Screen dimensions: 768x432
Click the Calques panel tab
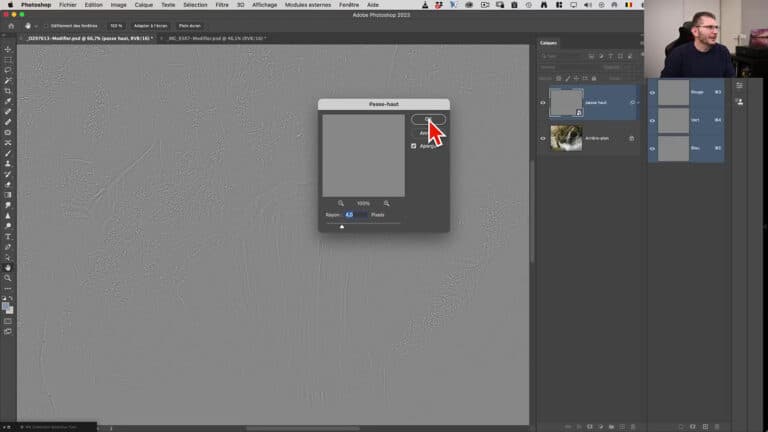click(x=548, y=43)
